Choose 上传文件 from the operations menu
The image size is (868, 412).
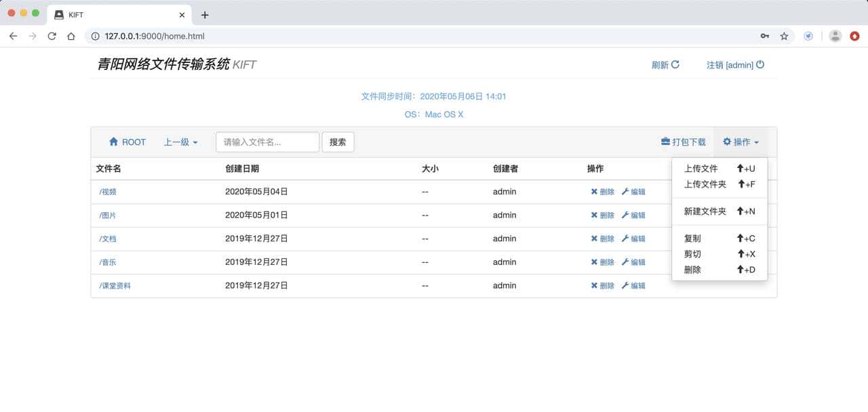coord(701,168)
